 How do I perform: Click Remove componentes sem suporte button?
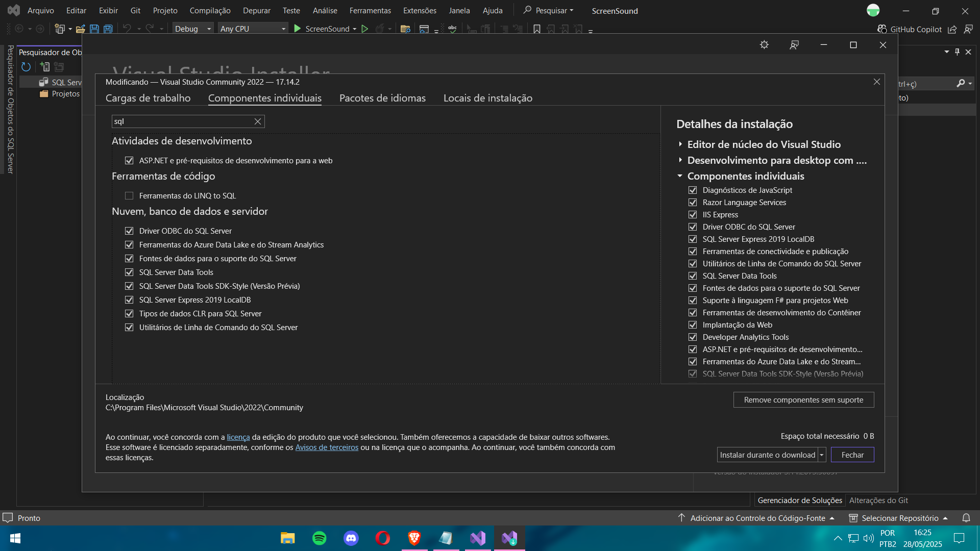point(803,400)
